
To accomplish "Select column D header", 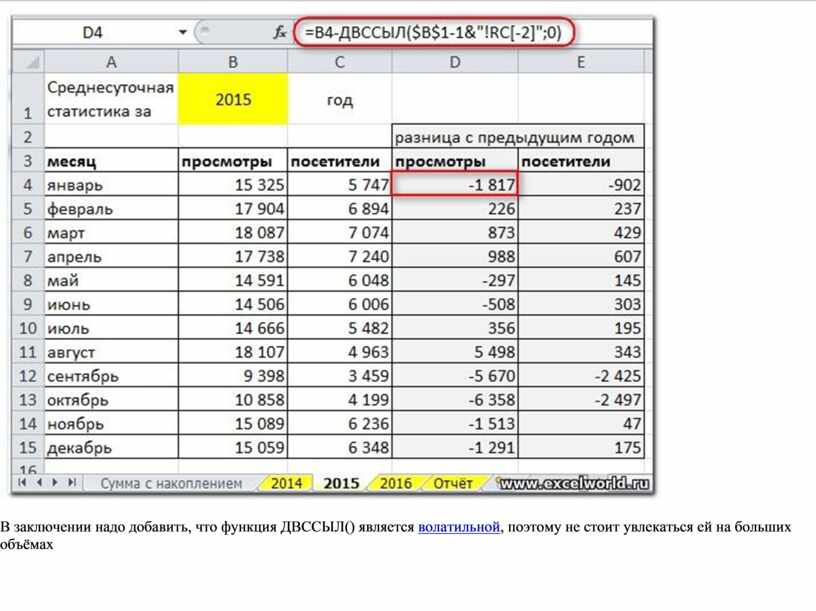I will click(x=455, y=62).
